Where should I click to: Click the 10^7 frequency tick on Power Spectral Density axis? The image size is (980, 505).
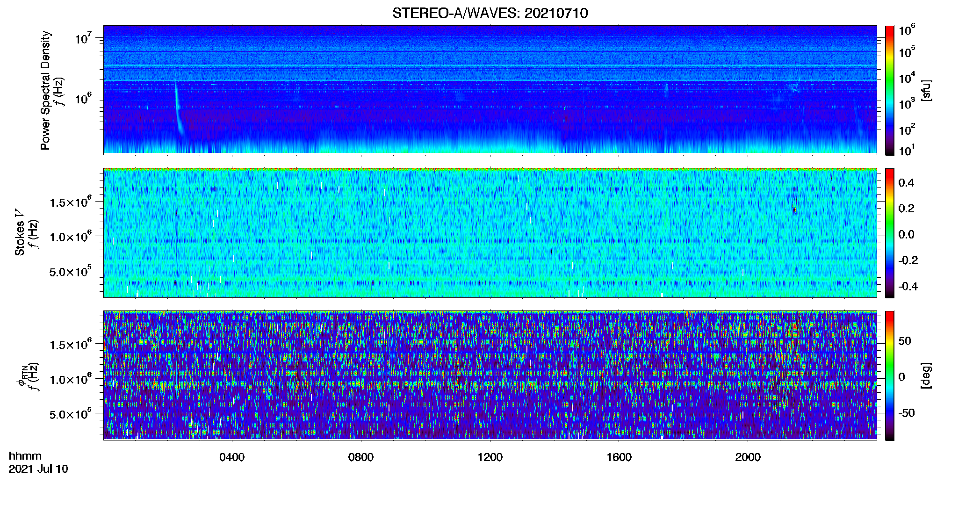(x=83, y=37)
